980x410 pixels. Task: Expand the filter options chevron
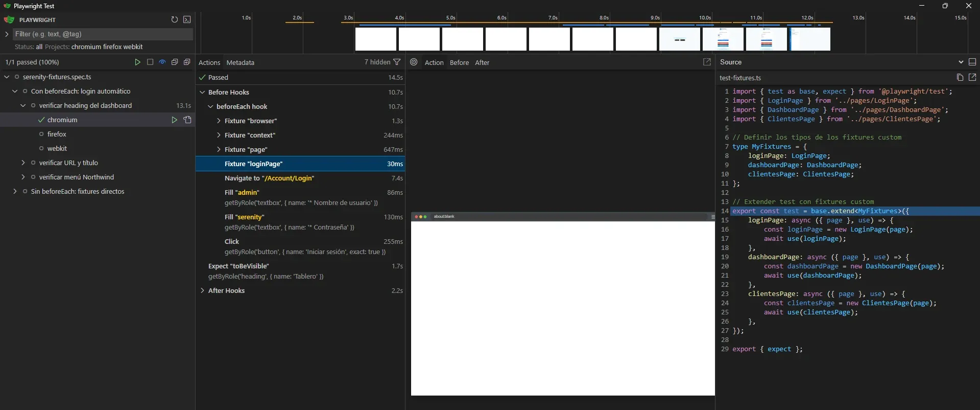coord(7,34)
